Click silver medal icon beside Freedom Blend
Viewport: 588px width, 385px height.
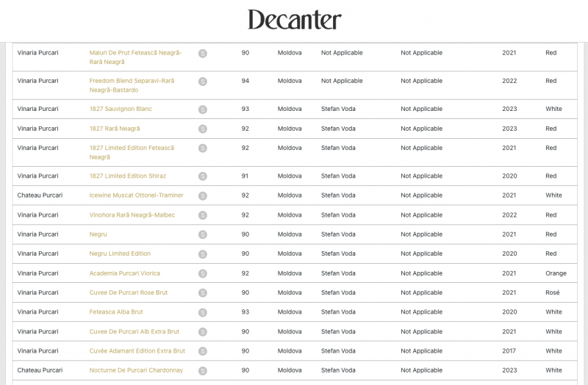tap(203, 82)
